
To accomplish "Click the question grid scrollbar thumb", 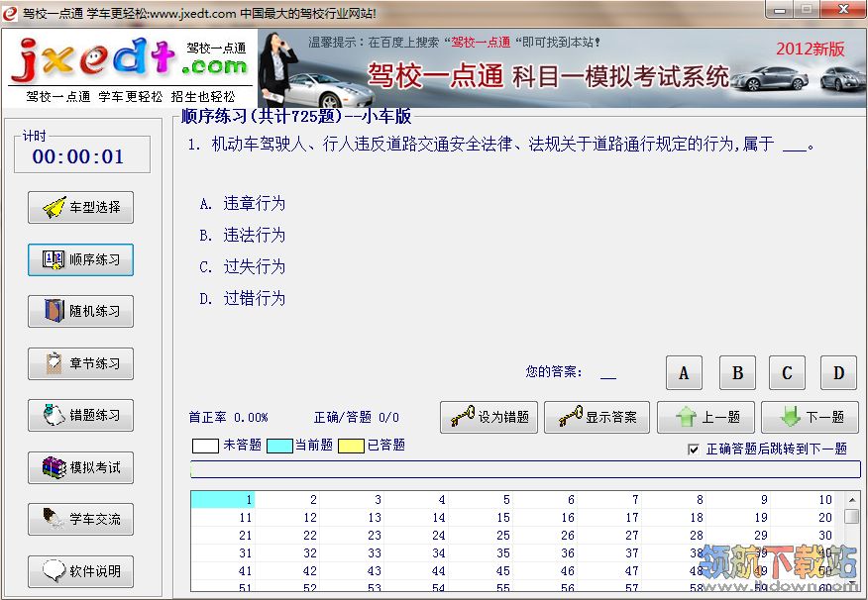I will [x=852, y=516].
